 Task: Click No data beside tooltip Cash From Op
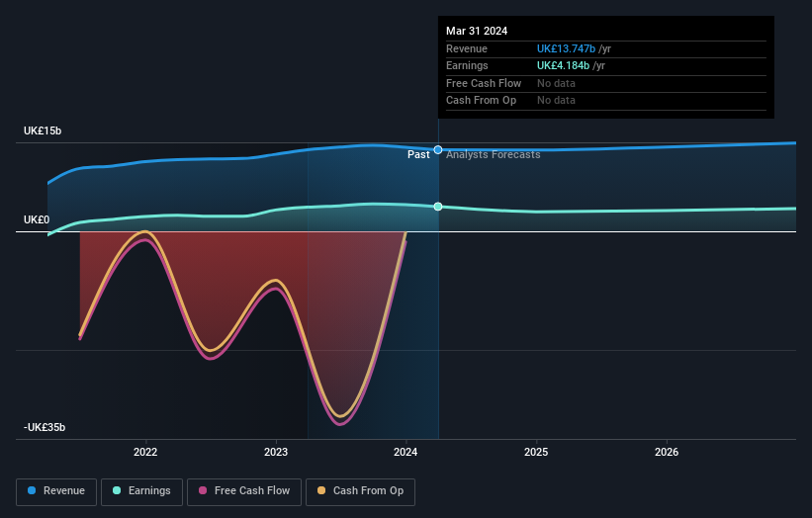click(556, 101)
